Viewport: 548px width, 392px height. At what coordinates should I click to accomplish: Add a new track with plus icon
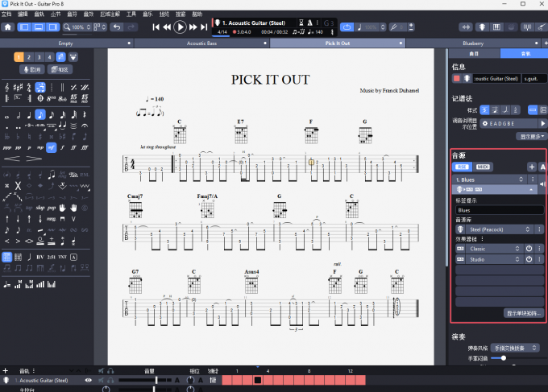coord(6,371)
